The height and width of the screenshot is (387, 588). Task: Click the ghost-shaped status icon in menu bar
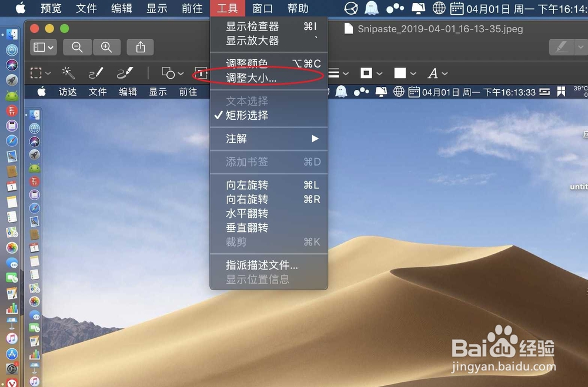click(x=371, y=8)
